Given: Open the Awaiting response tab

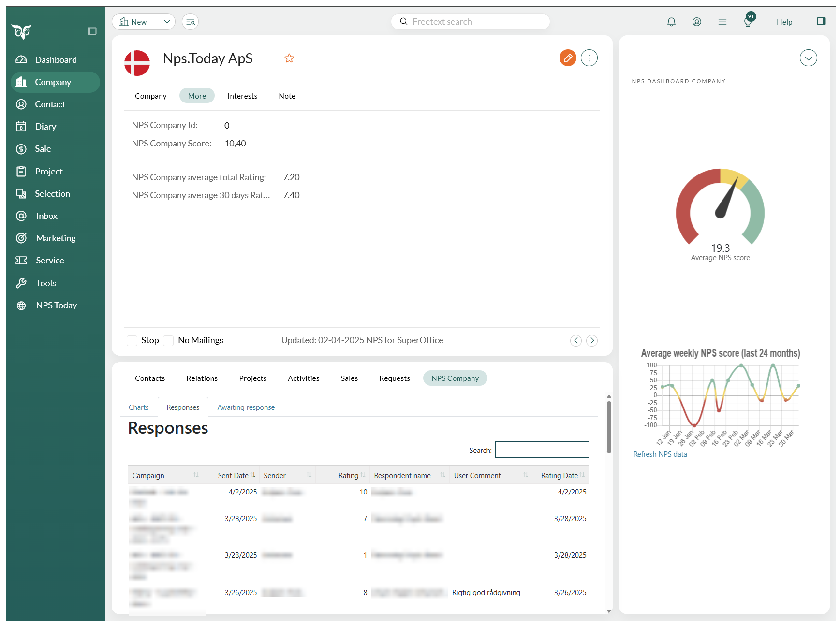Looking at the screenshot, I should click(x=246, y=407).
